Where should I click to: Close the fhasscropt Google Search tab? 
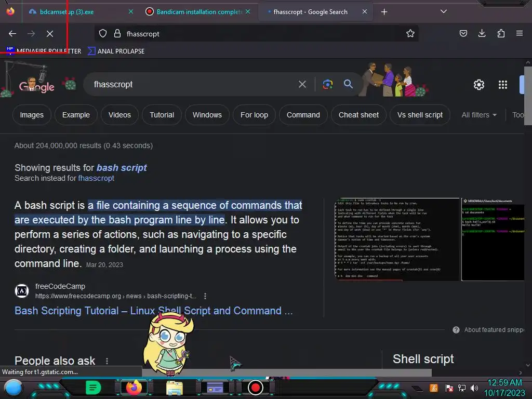tap(365, 12)
